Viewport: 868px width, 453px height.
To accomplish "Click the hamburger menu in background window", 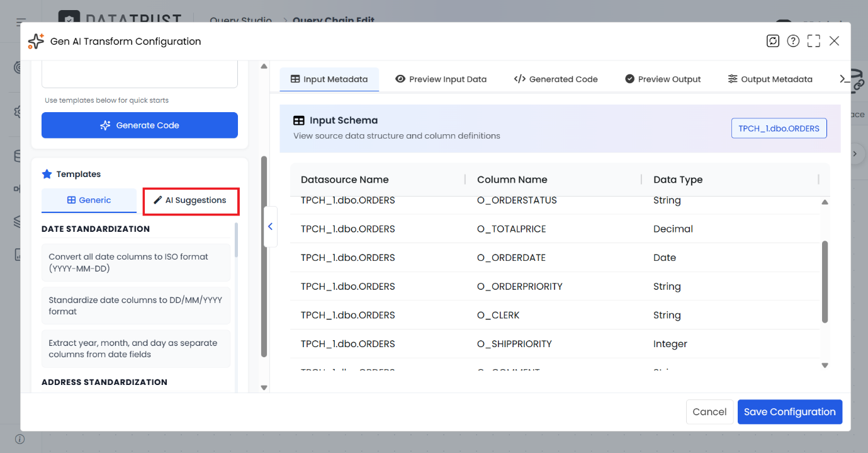I will coord(20,23).
